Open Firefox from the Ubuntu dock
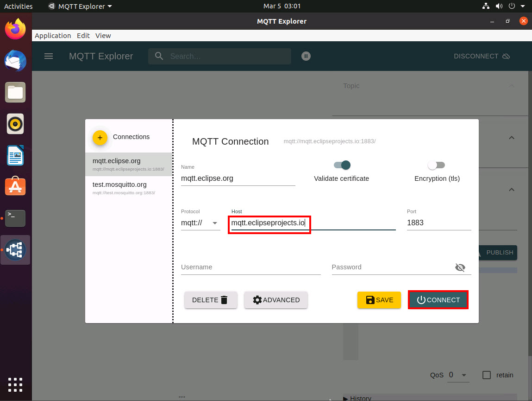 click(x=15, y=30)
